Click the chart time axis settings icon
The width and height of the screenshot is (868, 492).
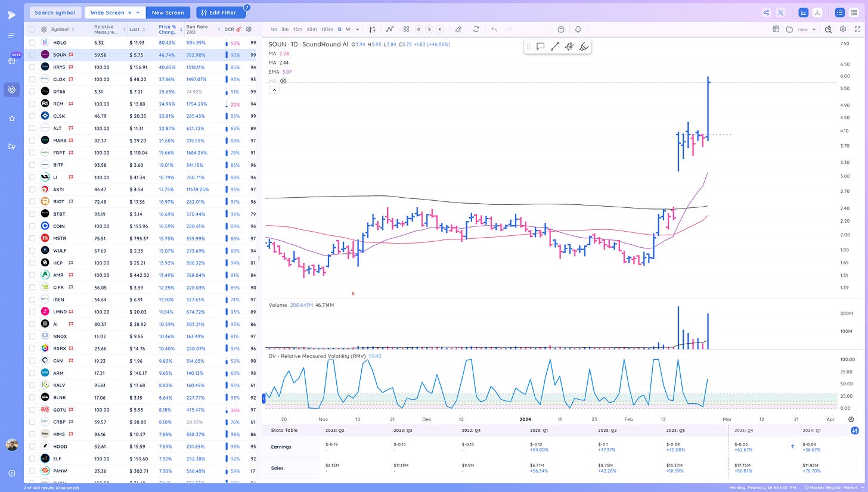coord(851,419)
